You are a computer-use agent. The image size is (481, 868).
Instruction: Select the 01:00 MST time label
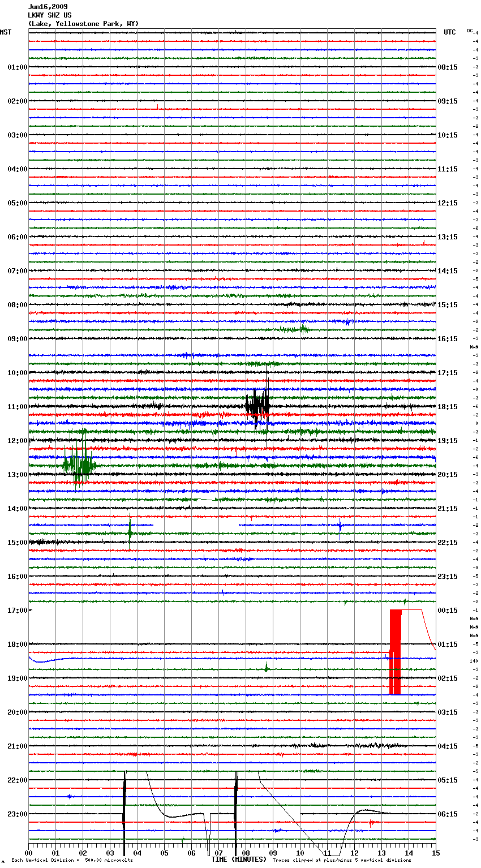(x=17, y=67)
